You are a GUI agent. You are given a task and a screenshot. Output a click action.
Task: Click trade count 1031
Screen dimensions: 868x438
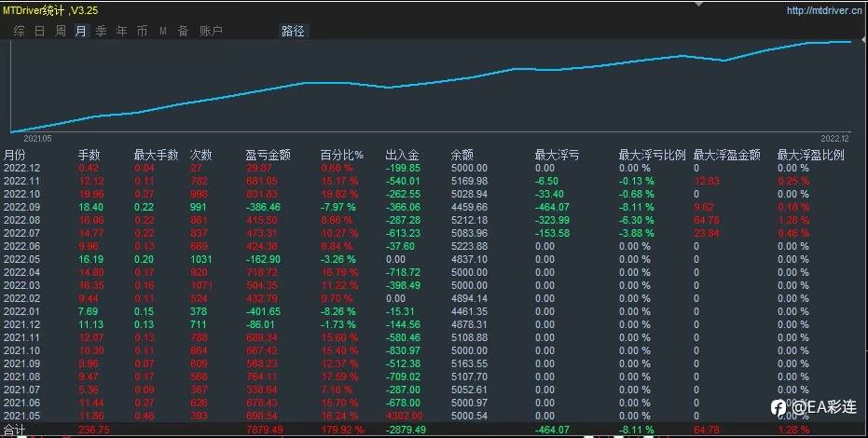tap(201, 259)
